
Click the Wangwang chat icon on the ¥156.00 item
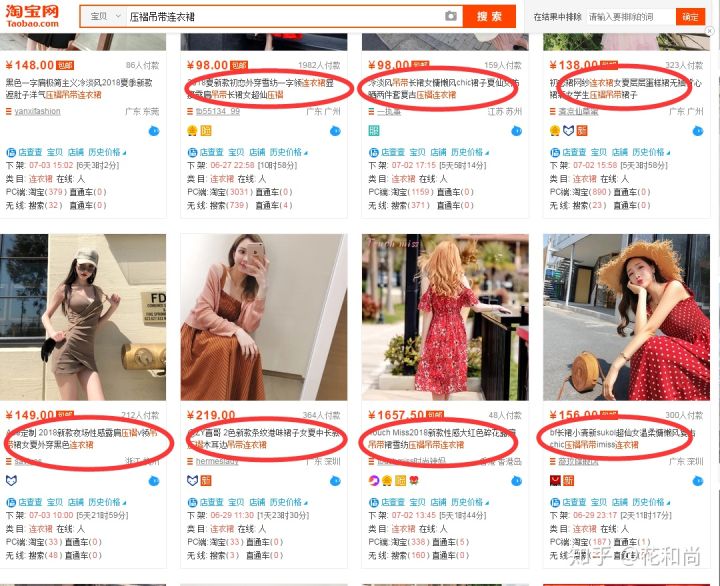(x=698, y=481)
